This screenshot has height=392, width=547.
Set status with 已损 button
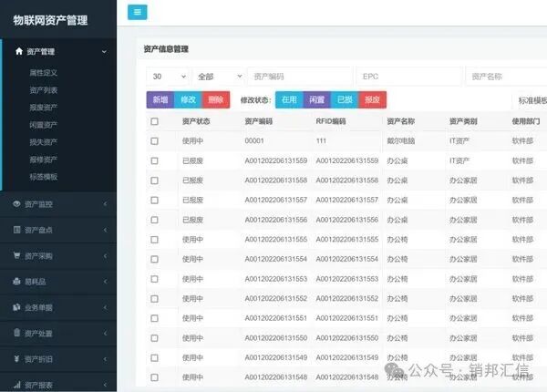345,99
